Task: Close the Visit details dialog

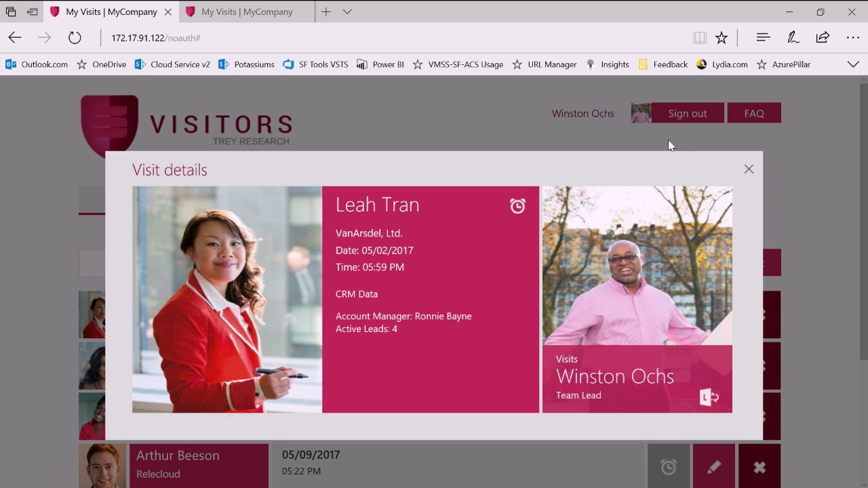Action: point(749,169)
